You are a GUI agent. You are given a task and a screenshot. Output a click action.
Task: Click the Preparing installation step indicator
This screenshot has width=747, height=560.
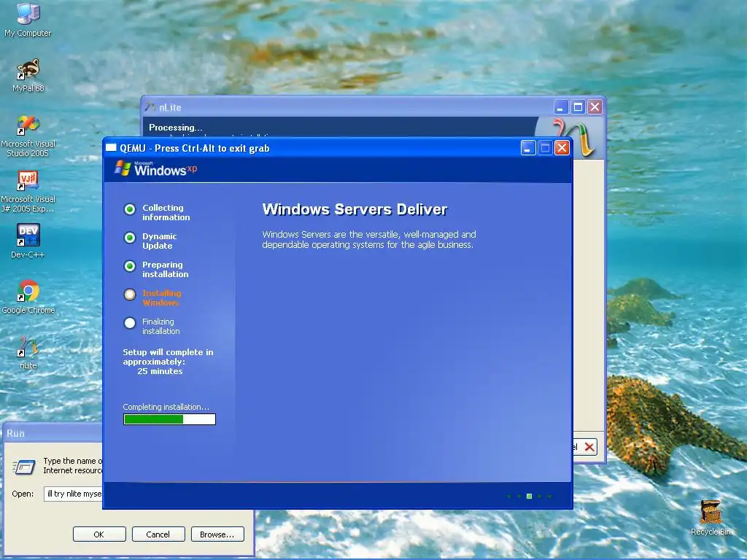tap(130, 266)
